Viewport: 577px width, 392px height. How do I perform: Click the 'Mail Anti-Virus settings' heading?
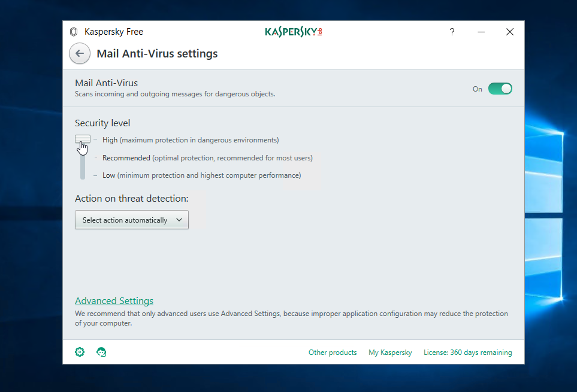click(157, 54)
